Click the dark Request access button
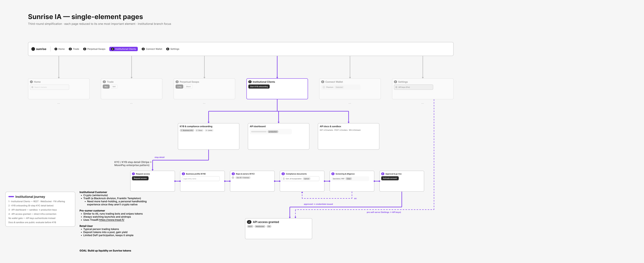Screen dimensions: 644x263 tap(140, 178)
